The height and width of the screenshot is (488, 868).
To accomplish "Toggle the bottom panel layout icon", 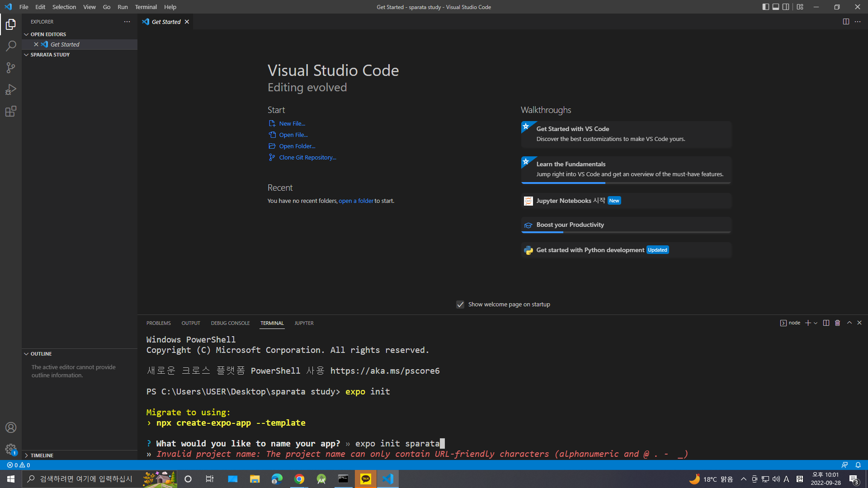I will (776, 7).
